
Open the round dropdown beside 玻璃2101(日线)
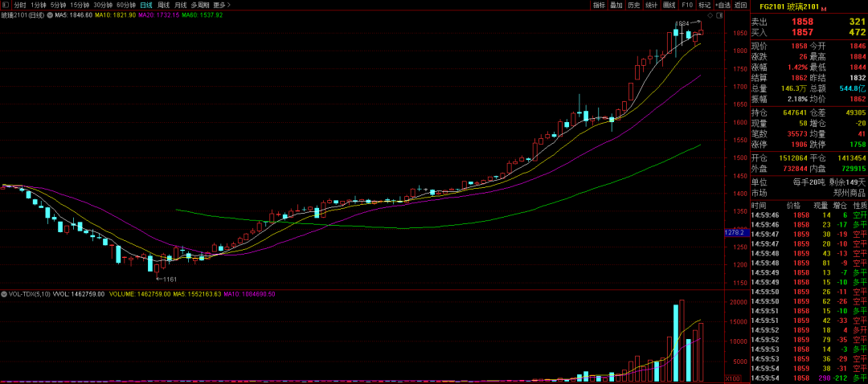pyautogui.click(x=50, y=15)
